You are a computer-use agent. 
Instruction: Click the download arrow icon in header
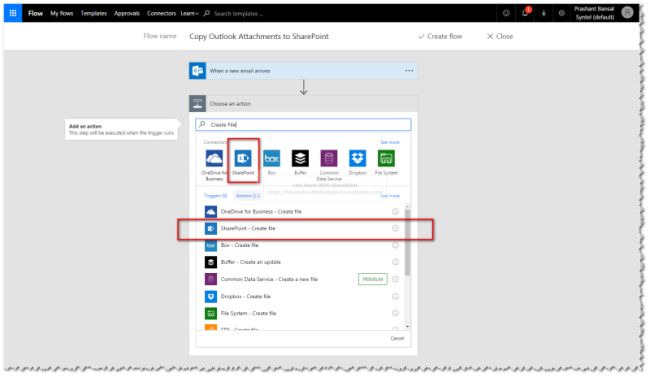[543, 13]
